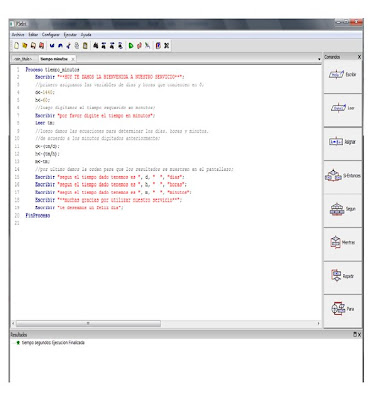
Task: Switch to the sin_titulo tab
Action: pos(23,59)
